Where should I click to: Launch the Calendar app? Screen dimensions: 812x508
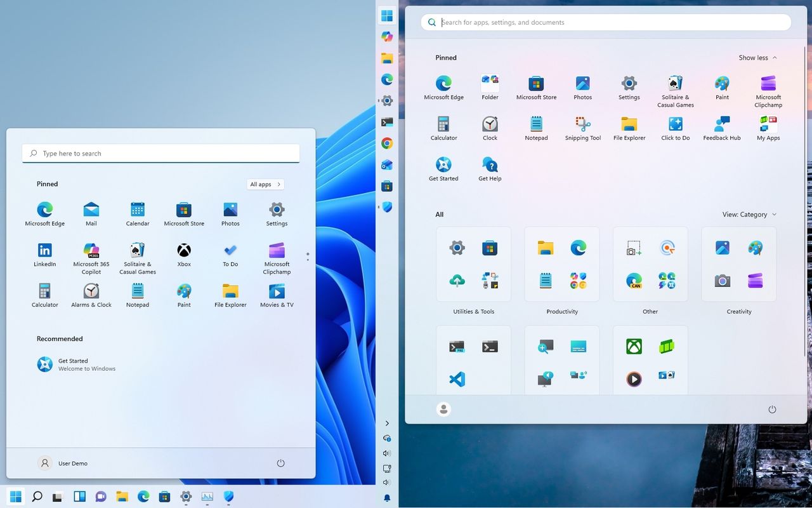[138, 214]
